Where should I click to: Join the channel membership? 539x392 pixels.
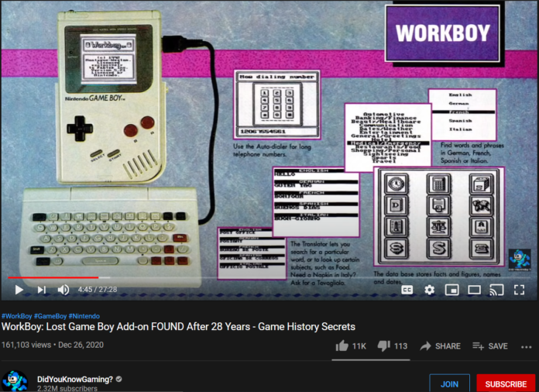450,383
